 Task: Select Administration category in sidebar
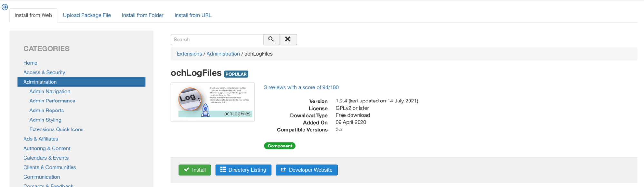40,82
